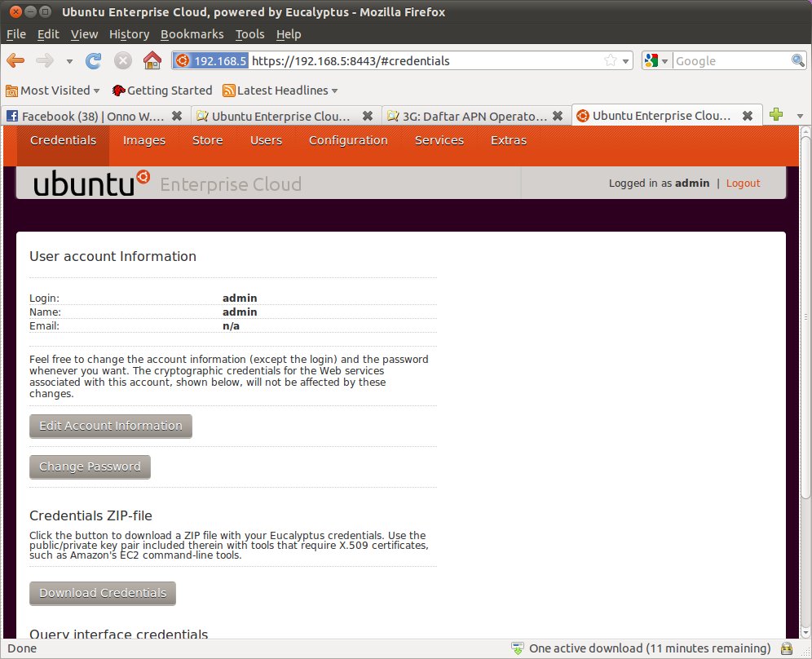
Task: Click the Login value admin
Action: click(240, 298)
